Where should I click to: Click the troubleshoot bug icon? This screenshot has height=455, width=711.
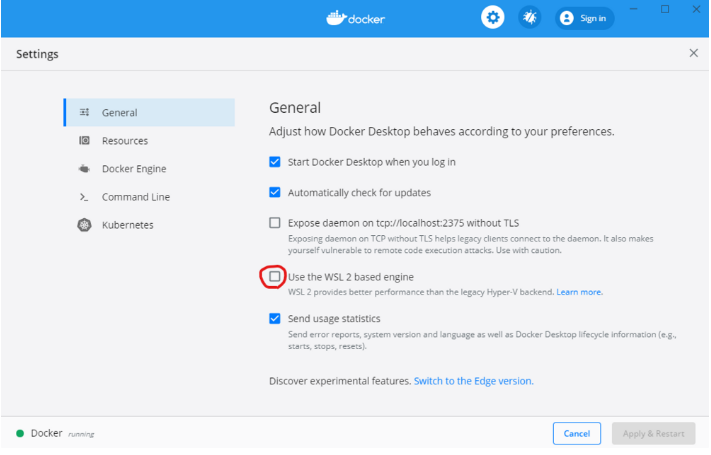coord(530,18)
